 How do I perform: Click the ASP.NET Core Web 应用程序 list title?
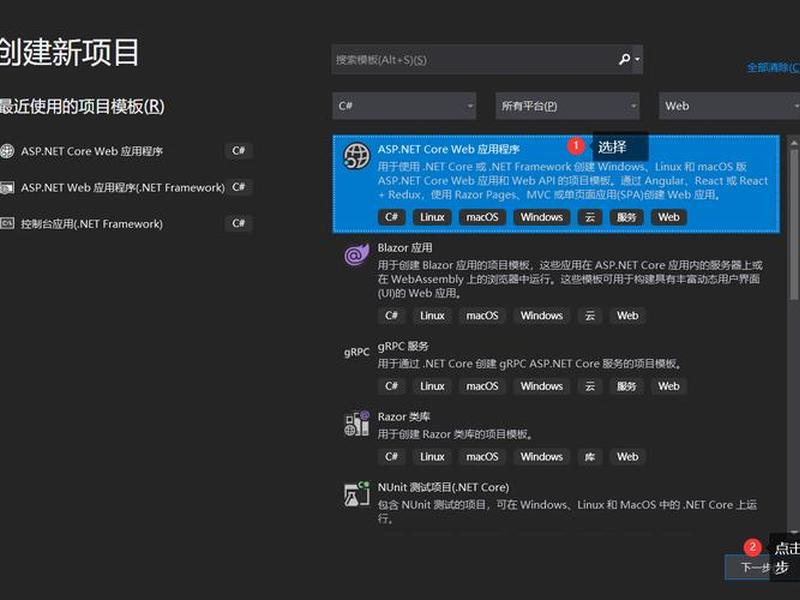448,149
